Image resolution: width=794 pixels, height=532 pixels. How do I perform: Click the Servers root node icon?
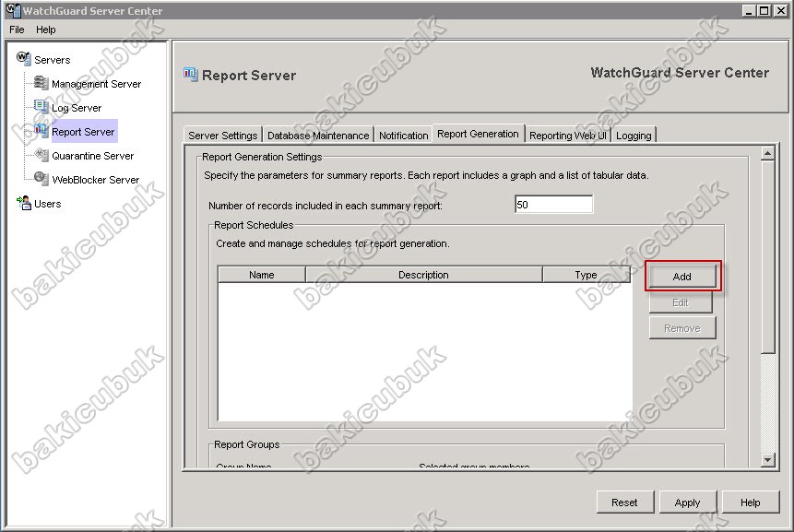point(23,58)
